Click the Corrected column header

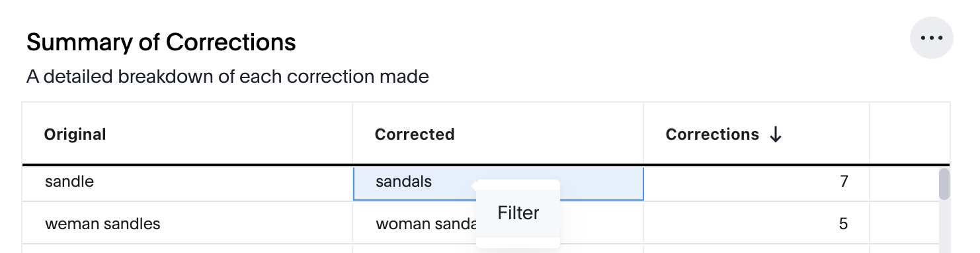click(415, 134)
